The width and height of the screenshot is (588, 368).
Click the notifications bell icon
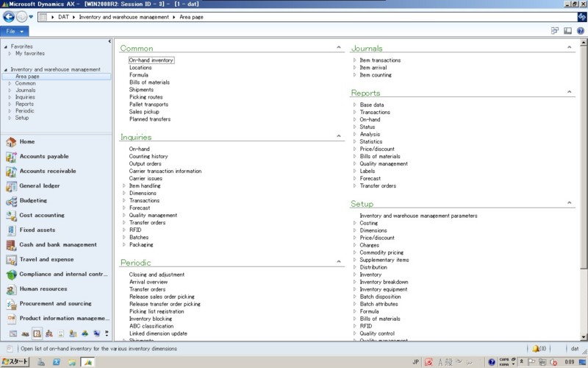click(535, 348)
